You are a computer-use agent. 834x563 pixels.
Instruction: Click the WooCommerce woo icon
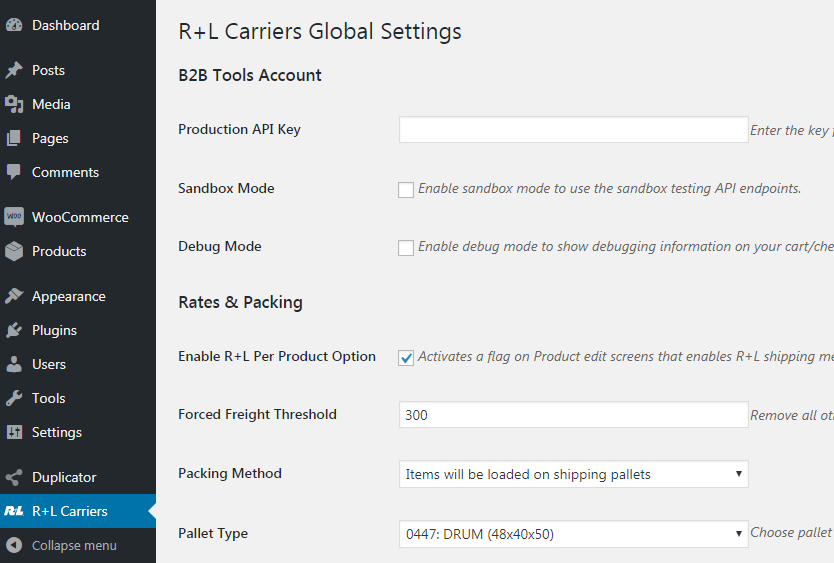(x=14, y=217)
